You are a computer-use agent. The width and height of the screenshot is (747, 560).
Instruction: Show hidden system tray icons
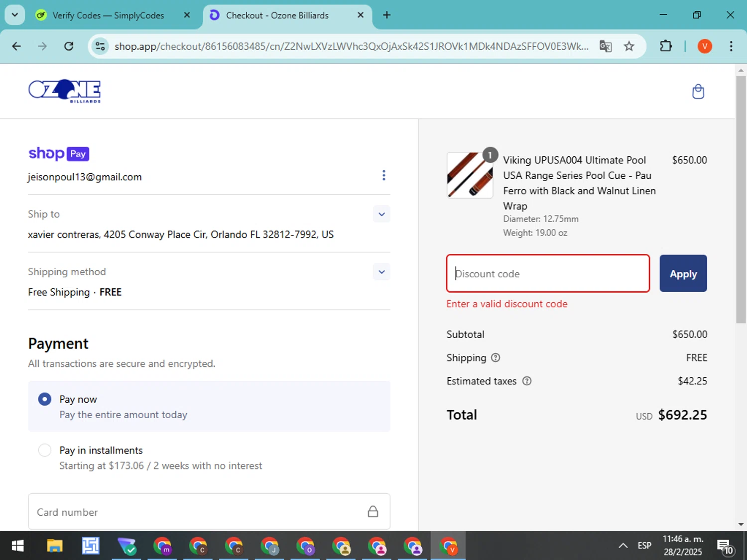pyautogui.click(x=622, y=546)
